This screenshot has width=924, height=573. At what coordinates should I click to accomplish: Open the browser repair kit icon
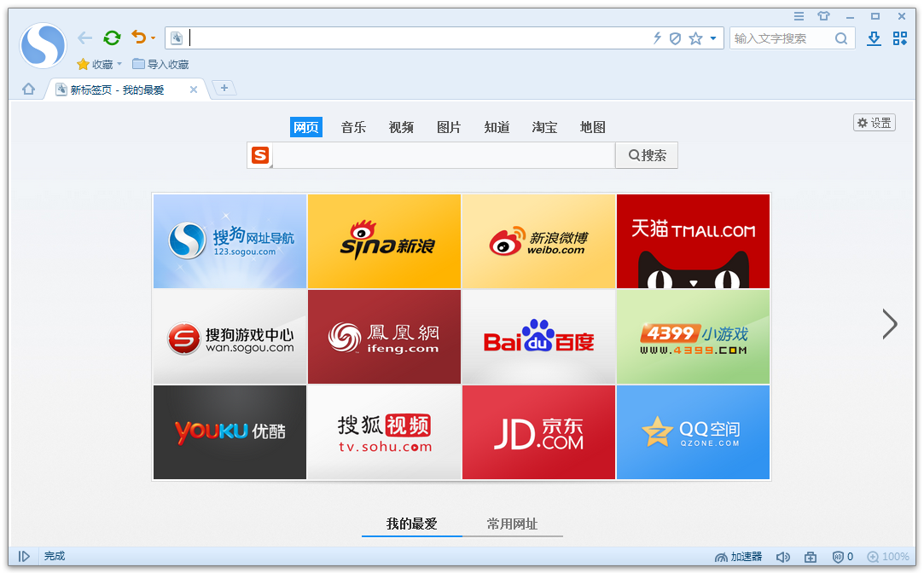click(x=810, y=556)
